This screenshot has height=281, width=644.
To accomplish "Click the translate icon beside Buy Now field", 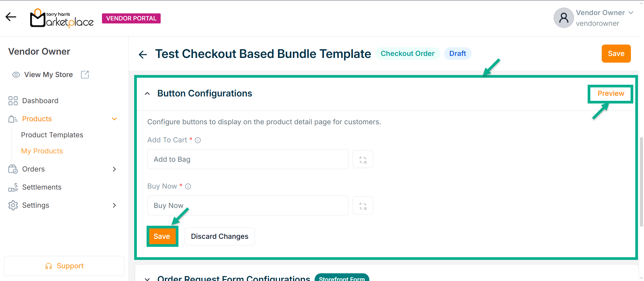I will (x=363, y=206).
